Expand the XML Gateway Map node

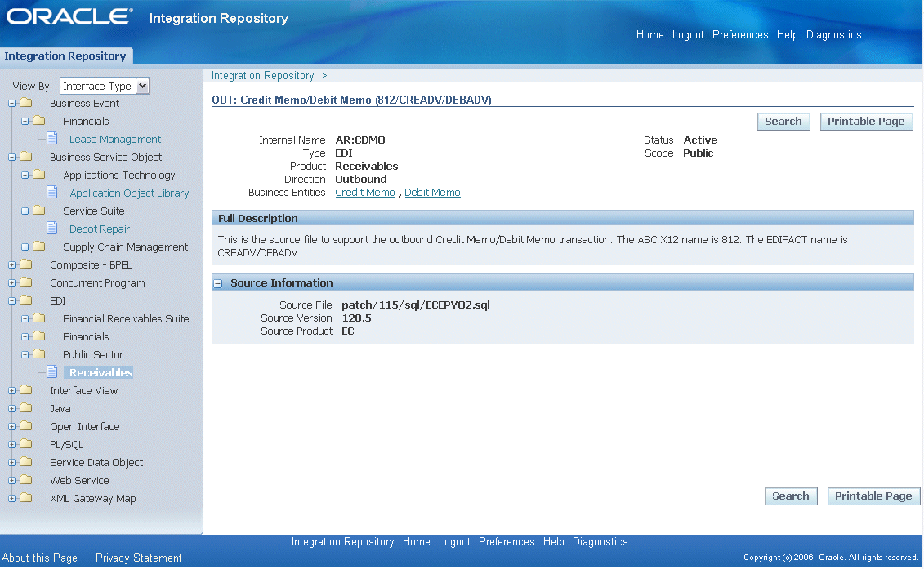[11, 498]
